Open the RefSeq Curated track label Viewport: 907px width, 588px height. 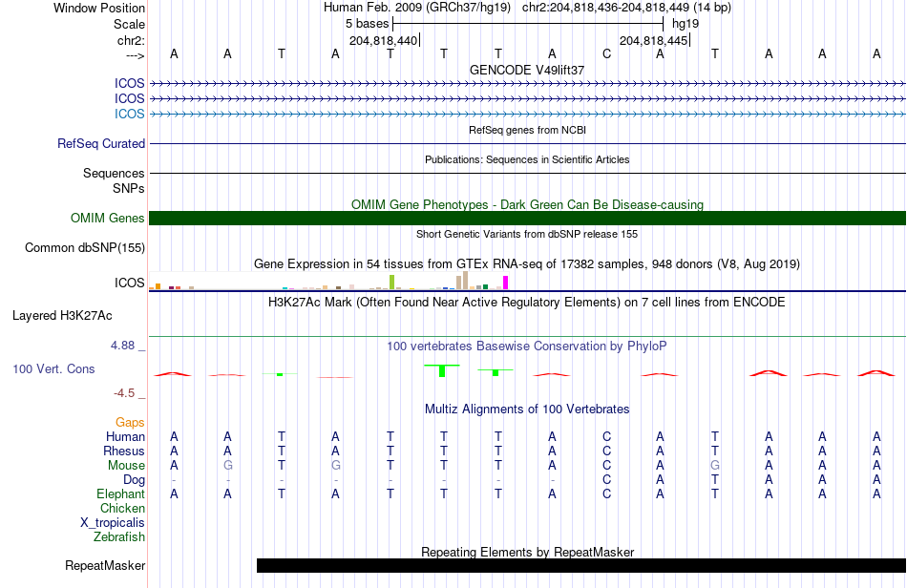click(x=101, y=143)
